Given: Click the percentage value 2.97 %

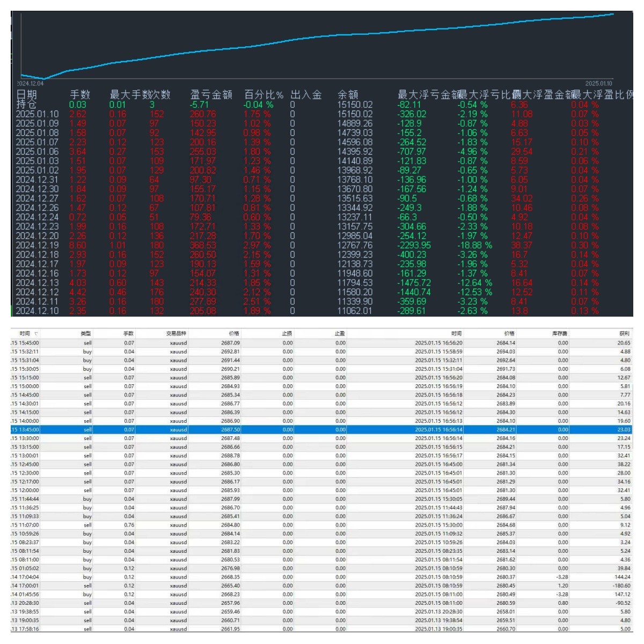Looking at the screenshot, I should pyautogui.click(x=257, y=245).
